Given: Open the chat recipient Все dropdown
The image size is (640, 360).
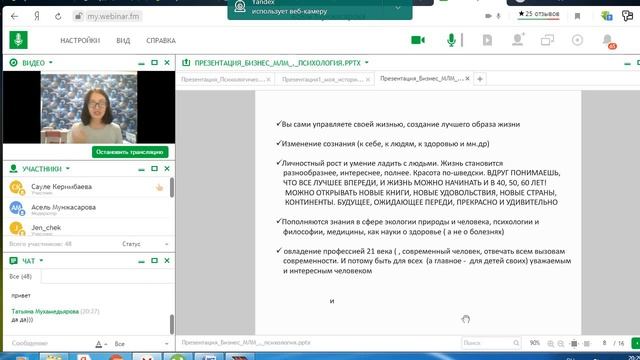Looking at the screenshot, I should pyautogui.click(x=141, y=344).
